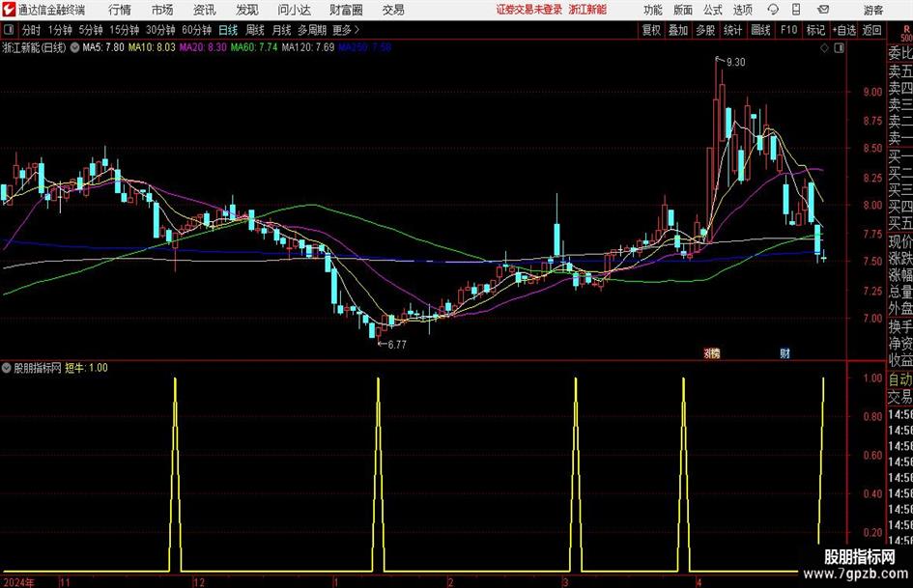
Task: Open the 发现 menu
Action: click(x=247, y=10)
